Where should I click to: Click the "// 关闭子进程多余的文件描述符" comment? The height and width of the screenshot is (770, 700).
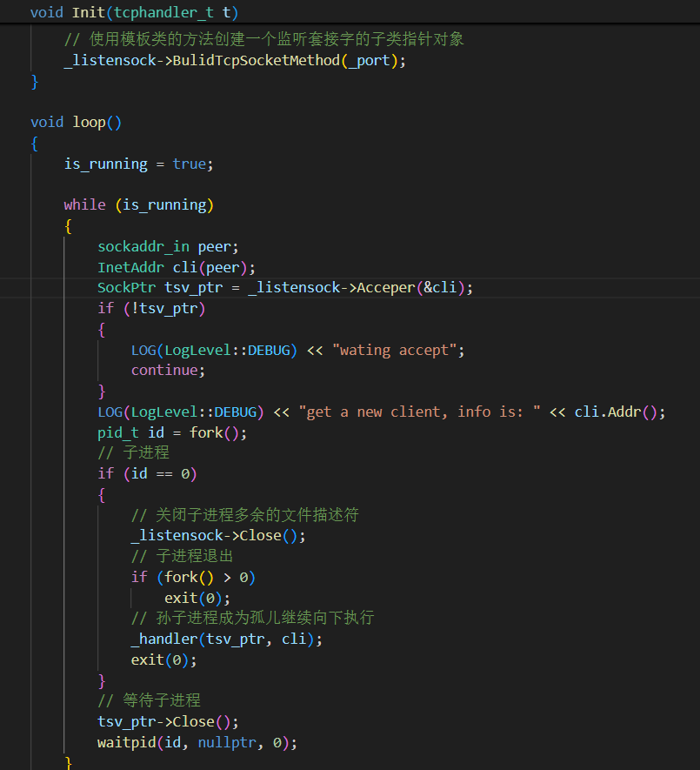(244, 515)
